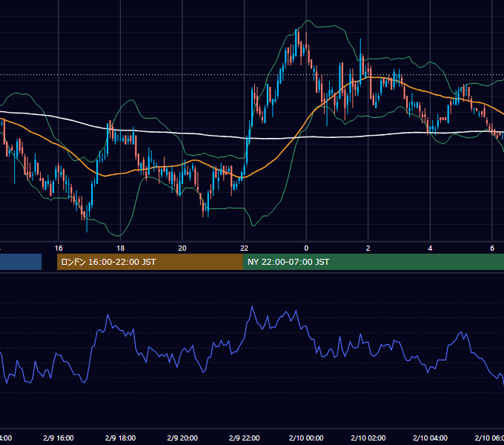The image size is (504, 445).
Task: Click the "2/10 02:00" date label on the lower axis
Action: coord(368,438)
